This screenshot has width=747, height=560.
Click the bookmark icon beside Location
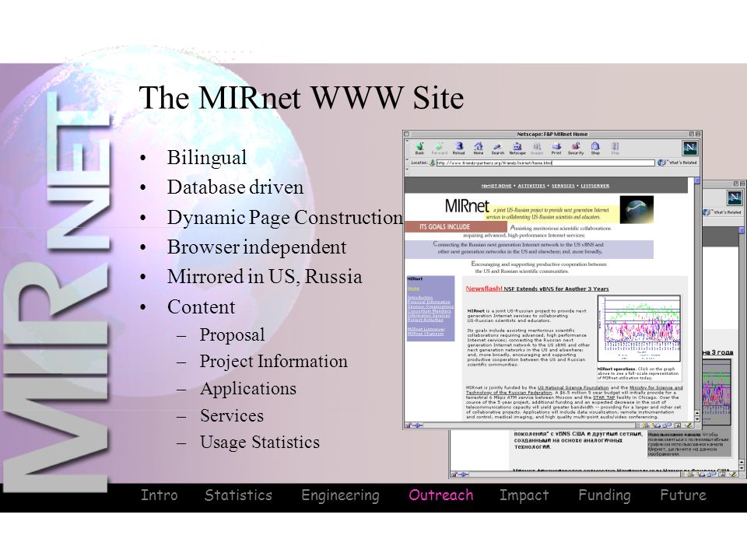[x=432, y=163]
